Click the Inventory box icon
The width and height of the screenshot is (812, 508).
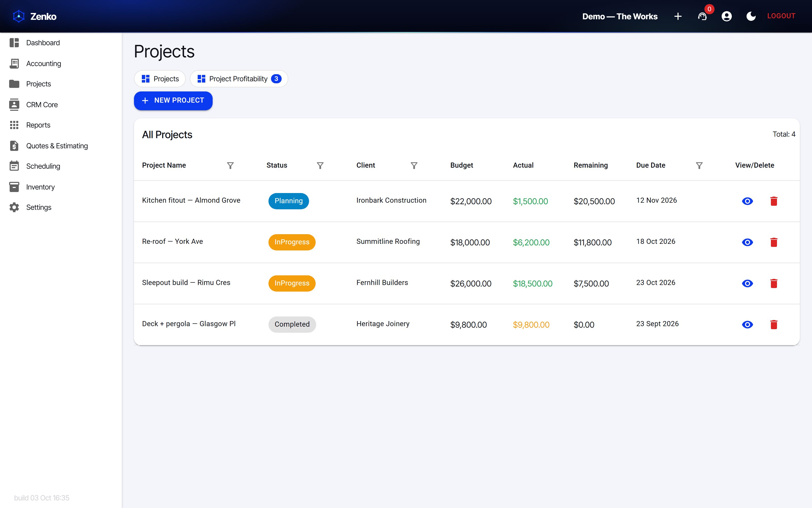[x=14, y=187]
